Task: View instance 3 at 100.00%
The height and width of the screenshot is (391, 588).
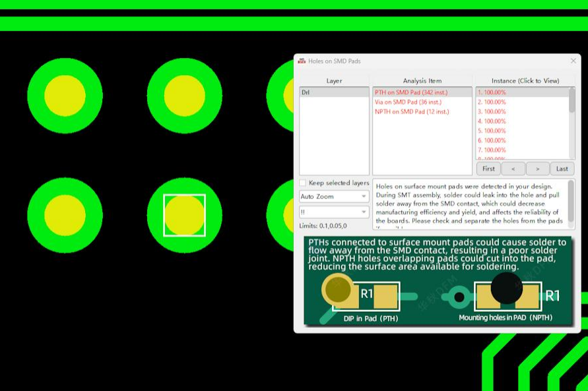Action: pyautogui.click(x=492, y=112)
